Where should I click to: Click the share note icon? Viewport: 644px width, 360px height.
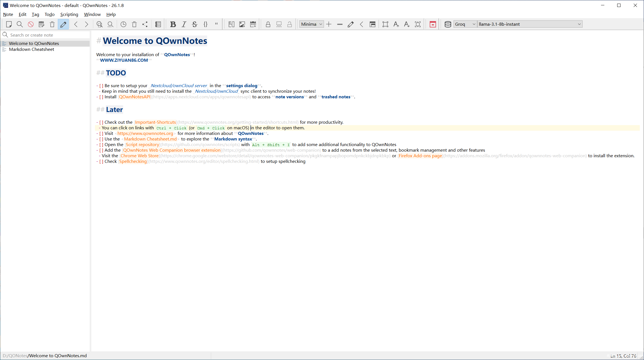[145, 24]
